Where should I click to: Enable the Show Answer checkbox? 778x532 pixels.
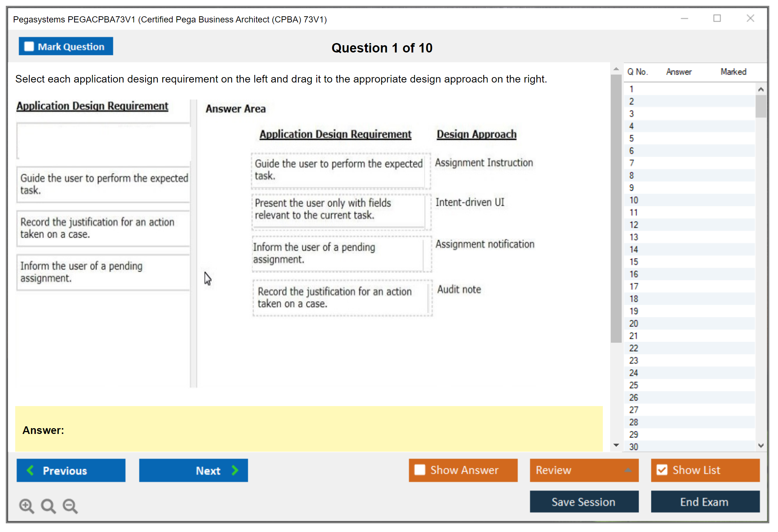pyautogui.click(x=420, y=470)
